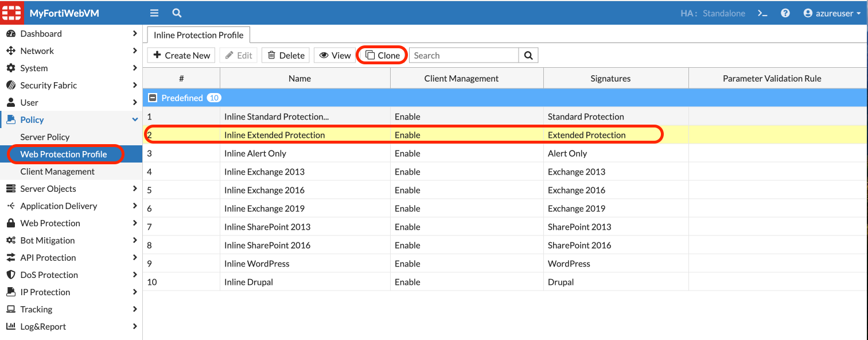Click the Application Delivery icon

pos(11,206)
